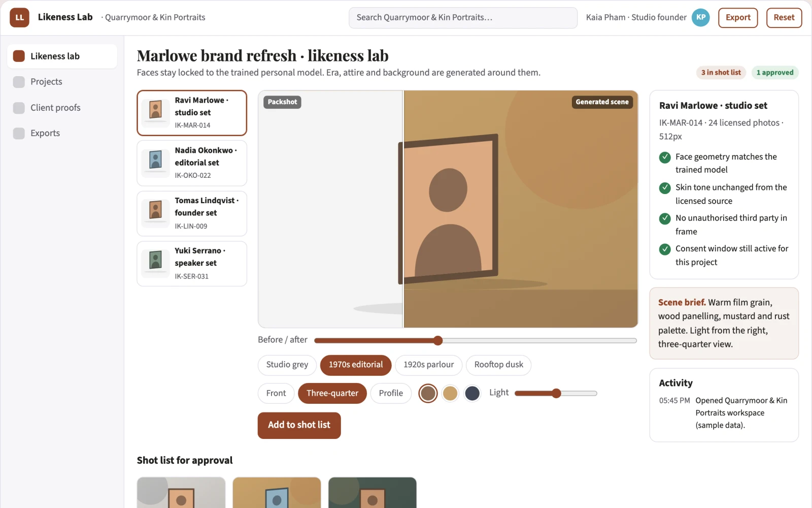Click the LL Likeness Lab logo icon
The image size is (812, 508).
19,17
